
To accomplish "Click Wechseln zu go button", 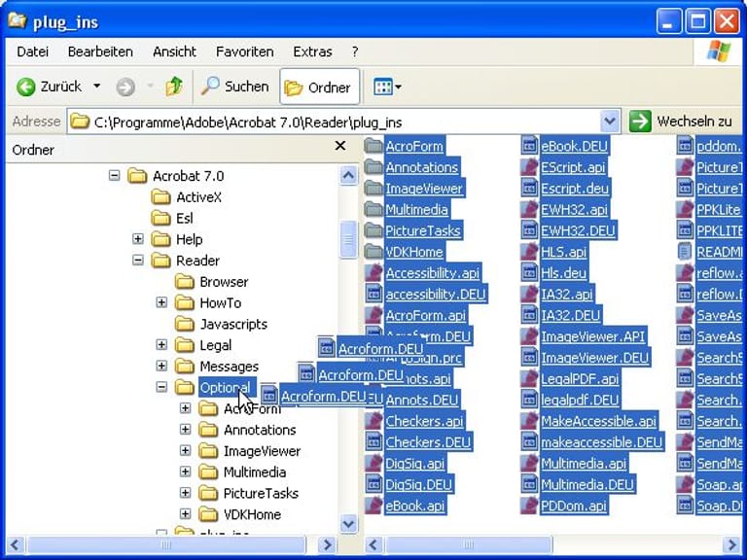I will click(x=680, y=122).
